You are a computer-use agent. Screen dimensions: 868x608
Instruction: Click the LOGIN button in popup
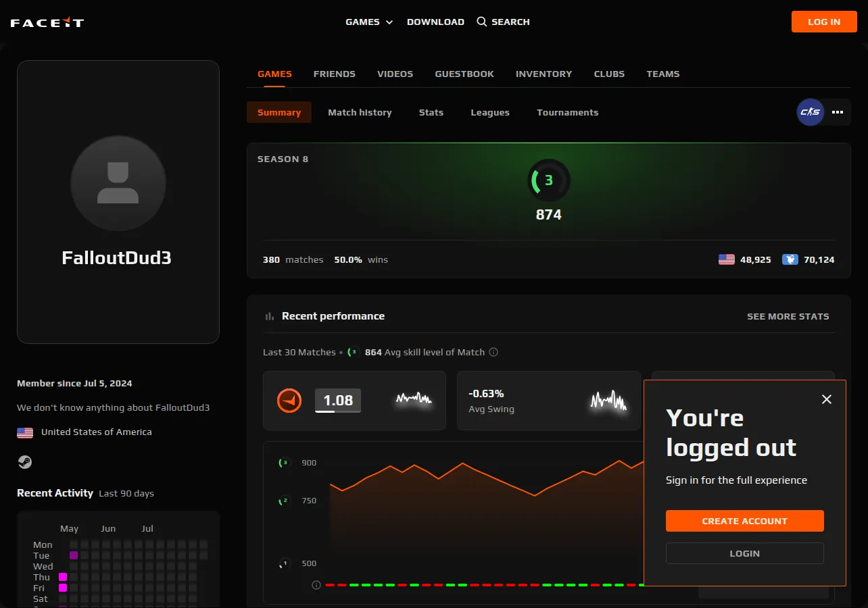click(745, 553)
